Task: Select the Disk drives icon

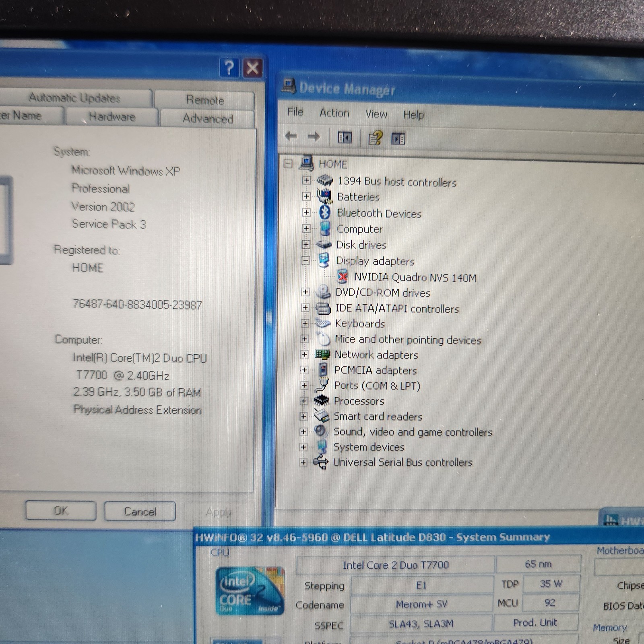Action: (324, 244)
